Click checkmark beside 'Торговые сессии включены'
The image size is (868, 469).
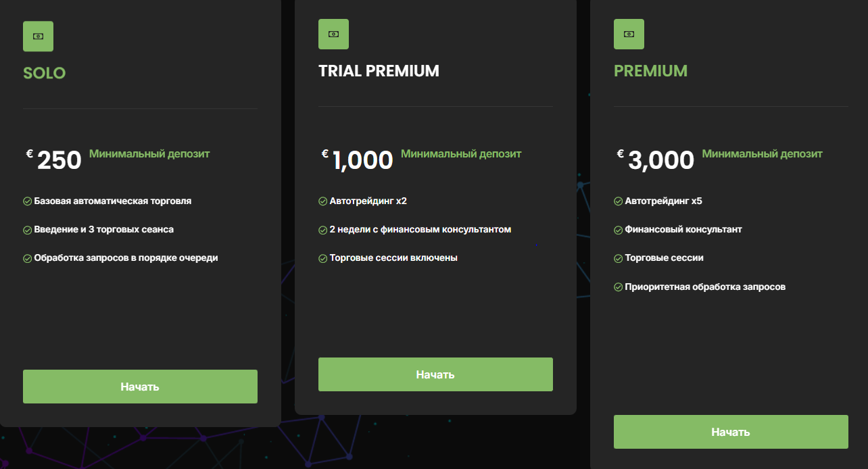[x=322, y=257]
